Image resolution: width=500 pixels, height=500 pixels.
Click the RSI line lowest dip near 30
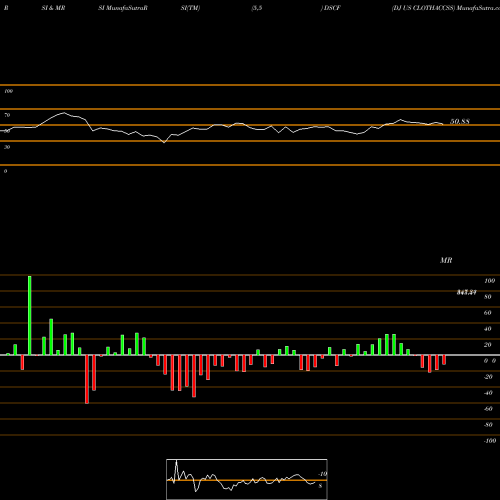164,142
